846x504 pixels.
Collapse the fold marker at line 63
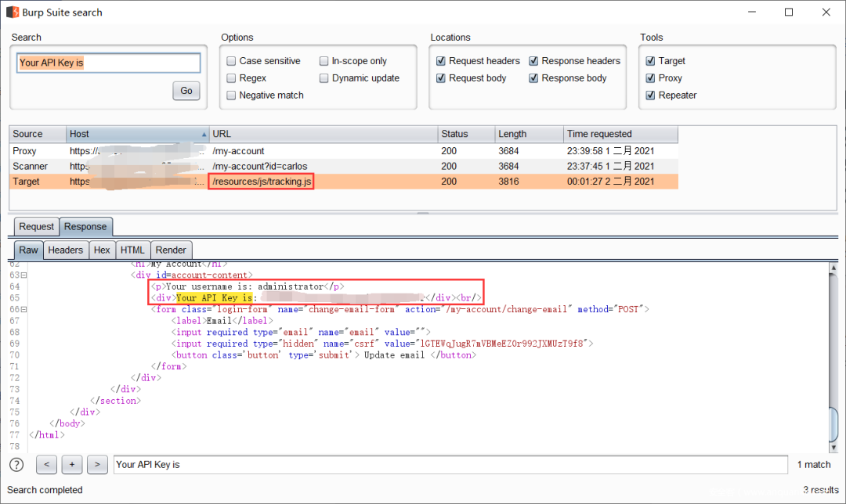coord(23,275)
